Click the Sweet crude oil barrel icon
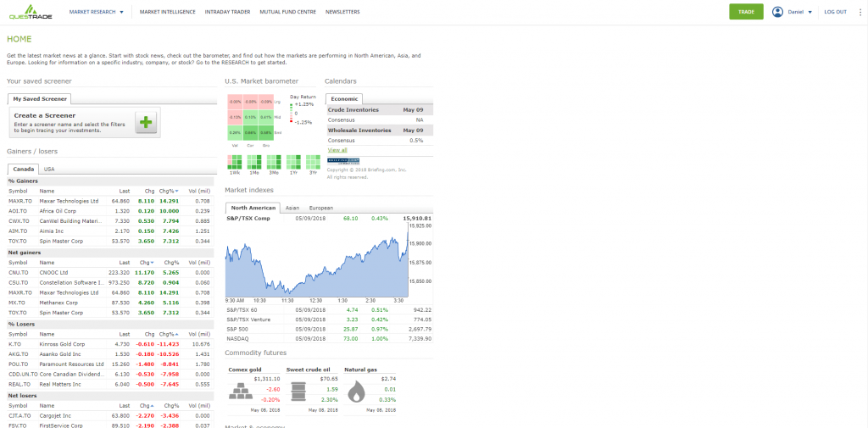The image size is (868, 428). tap(298, 392)
